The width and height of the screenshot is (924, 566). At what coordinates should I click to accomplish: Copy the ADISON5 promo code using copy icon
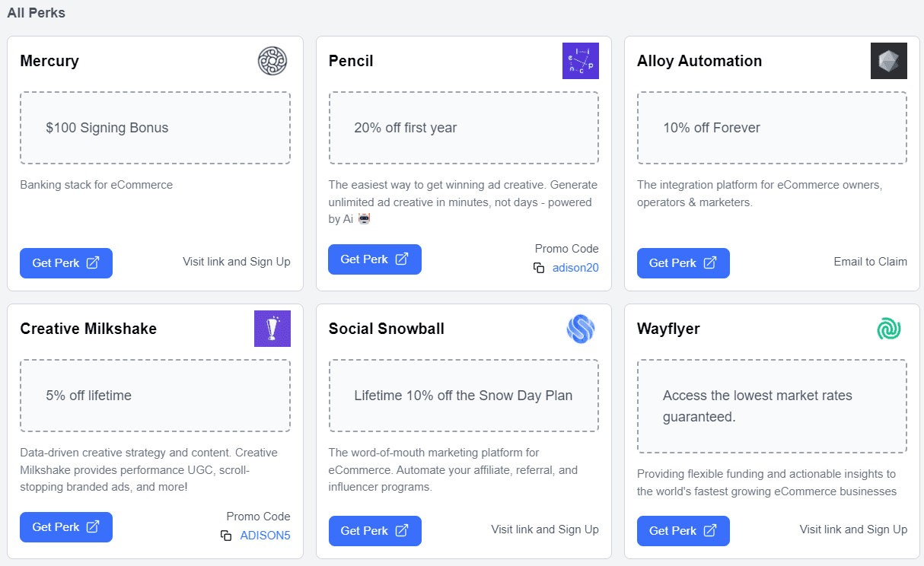tap(226, 536)
